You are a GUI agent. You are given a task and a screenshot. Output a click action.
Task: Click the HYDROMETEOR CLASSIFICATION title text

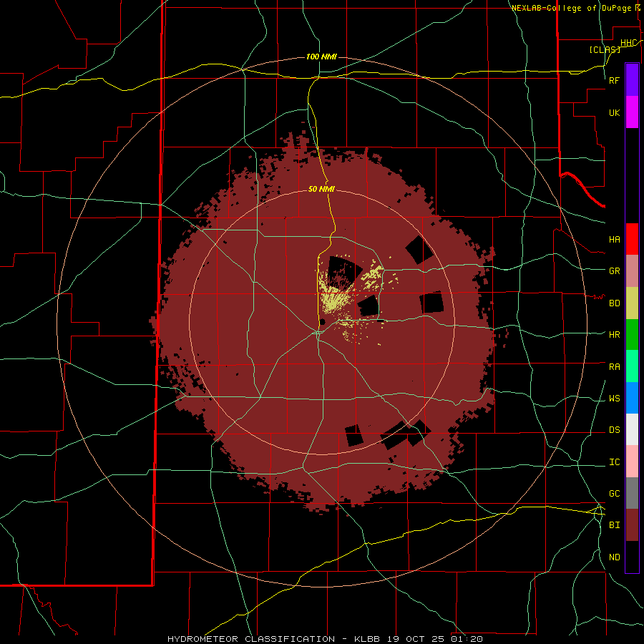[x=251, y=639]
